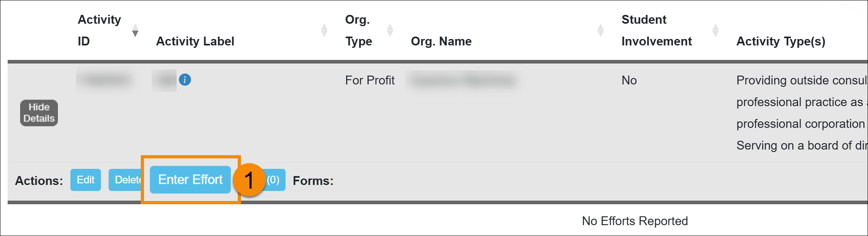Click the Student Involvement sort arrows
868x236 pixels.
716,30
